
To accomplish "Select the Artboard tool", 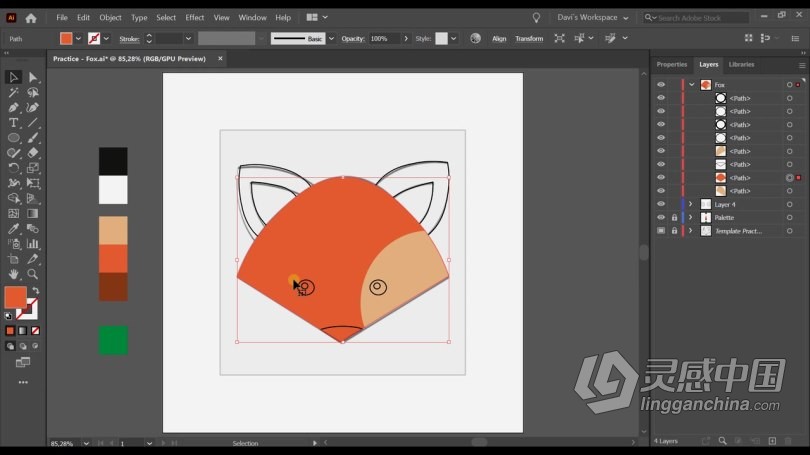I will pyautogui.click(x=13, y=259).
